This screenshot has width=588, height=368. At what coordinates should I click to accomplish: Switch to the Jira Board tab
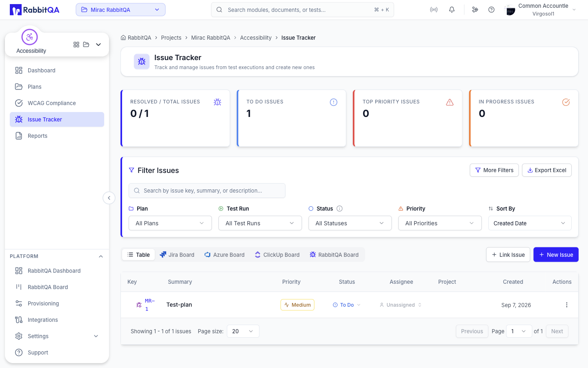pos(177,255)
